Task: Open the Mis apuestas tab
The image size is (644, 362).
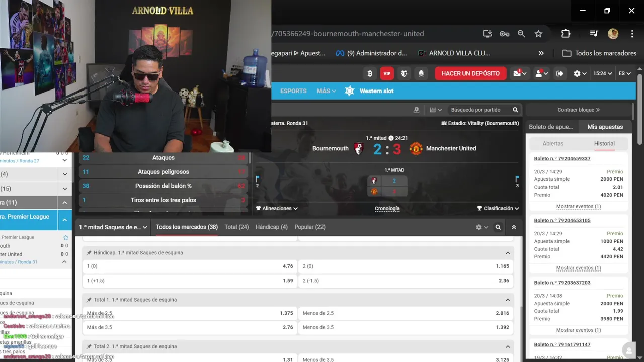Action: click(x=605, y=127)
